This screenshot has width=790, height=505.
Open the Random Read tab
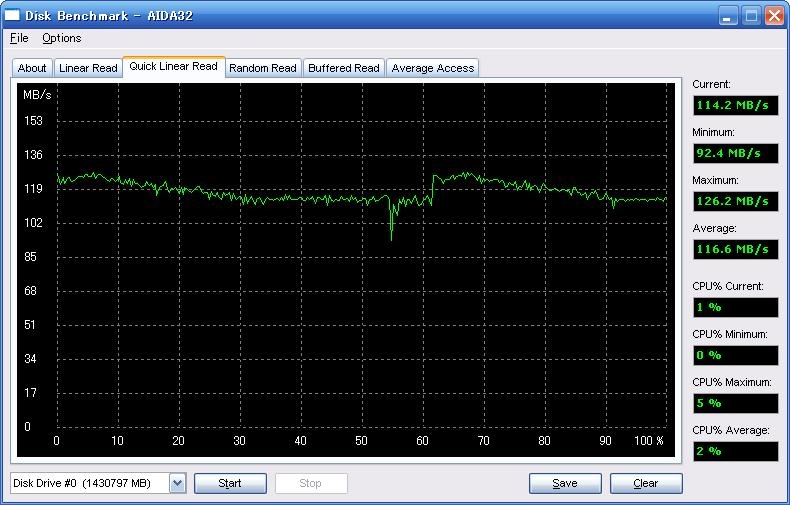click(262, 68)
